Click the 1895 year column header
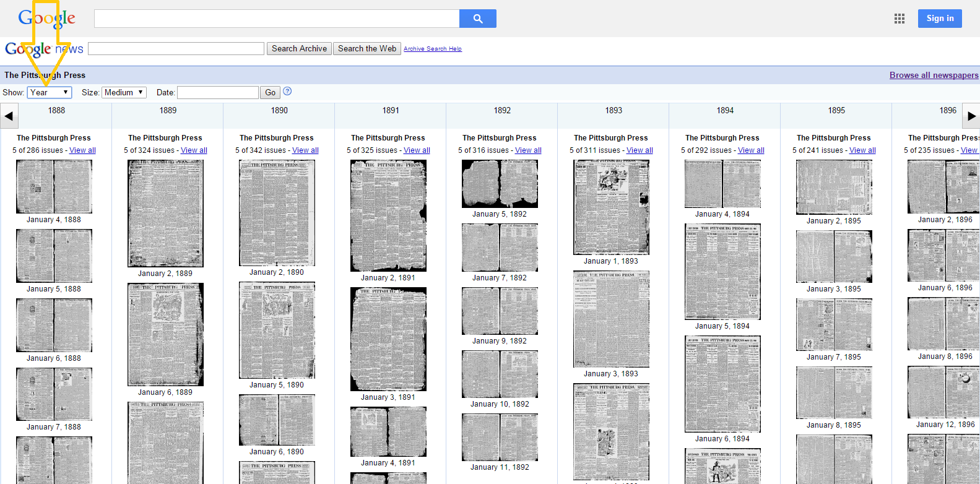 pyautogui.click(x=836, y=110)
